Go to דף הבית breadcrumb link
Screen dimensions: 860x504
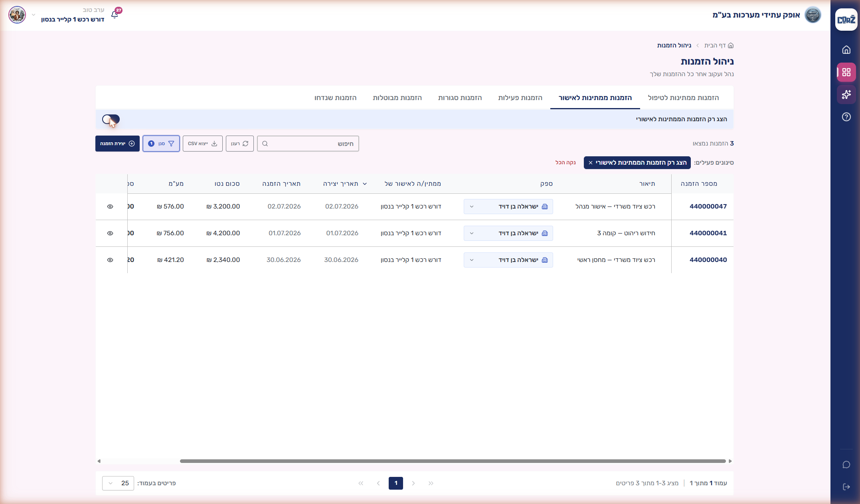tap(719, 45)
